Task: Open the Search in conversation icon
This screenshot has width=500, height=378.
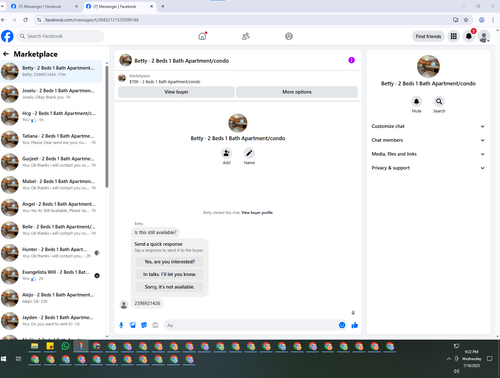Action: pos(439,101)
